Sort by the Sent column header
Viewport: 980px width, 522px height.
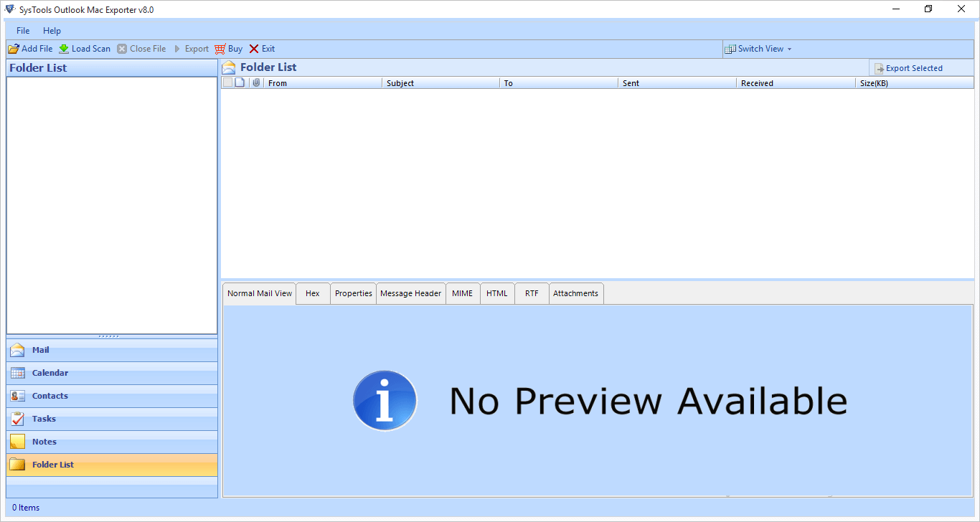pyautogui.click(x=677, y=83)
